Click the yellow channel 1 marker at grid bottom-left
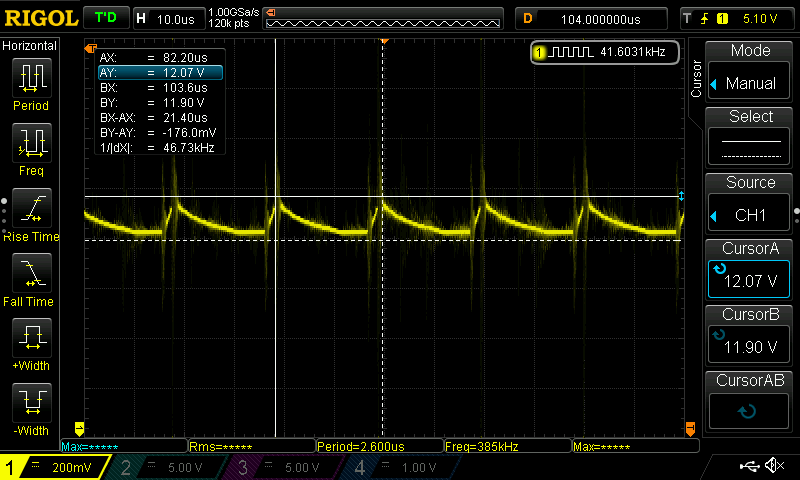The width and height of the screenshot is (800, 480). pyautogui.click(x=79, y=428)
